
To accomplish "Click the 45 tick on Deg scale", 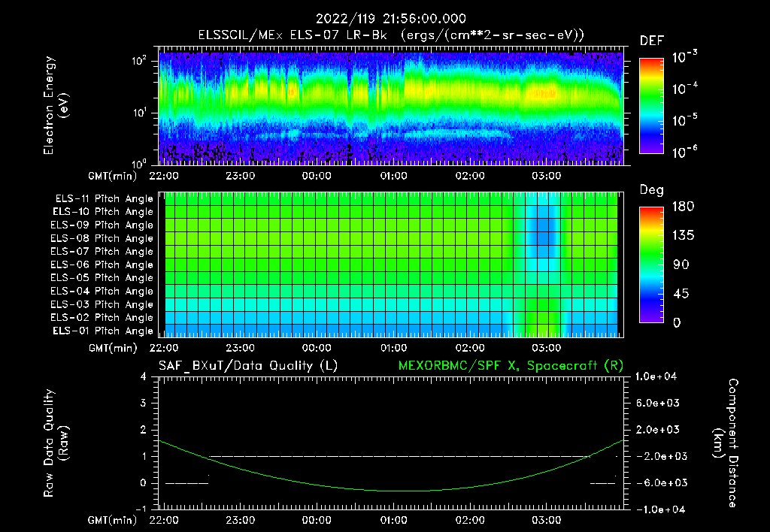I will (x=681, y=294).
